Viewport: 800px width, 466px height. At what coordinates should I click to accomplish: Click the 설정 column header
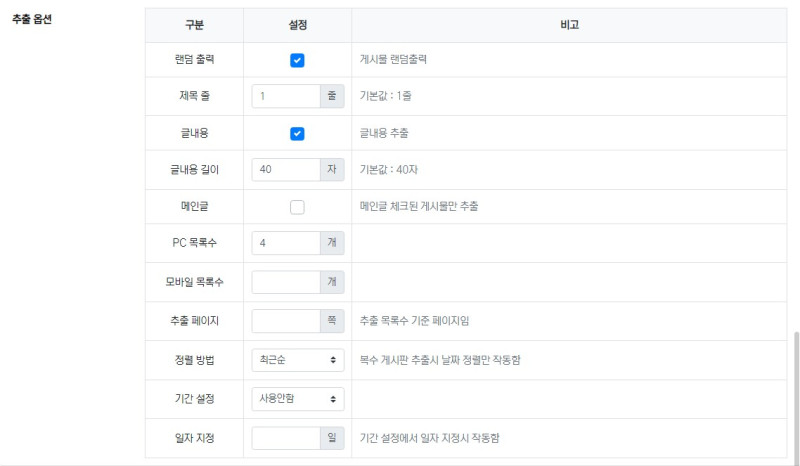click(297, 24)
